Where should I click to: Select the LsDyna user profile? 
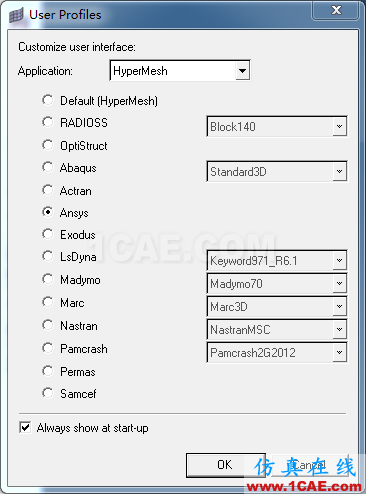pyautogui.click(x=47, y=256)
